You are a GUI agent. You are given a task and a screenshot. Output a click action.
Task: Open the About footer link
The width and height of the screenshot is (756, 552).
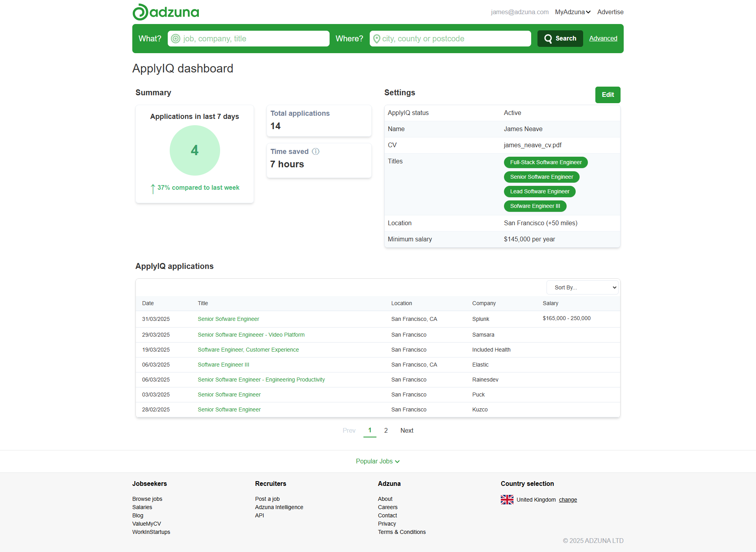pyautogui.click(x=385, y=499)
